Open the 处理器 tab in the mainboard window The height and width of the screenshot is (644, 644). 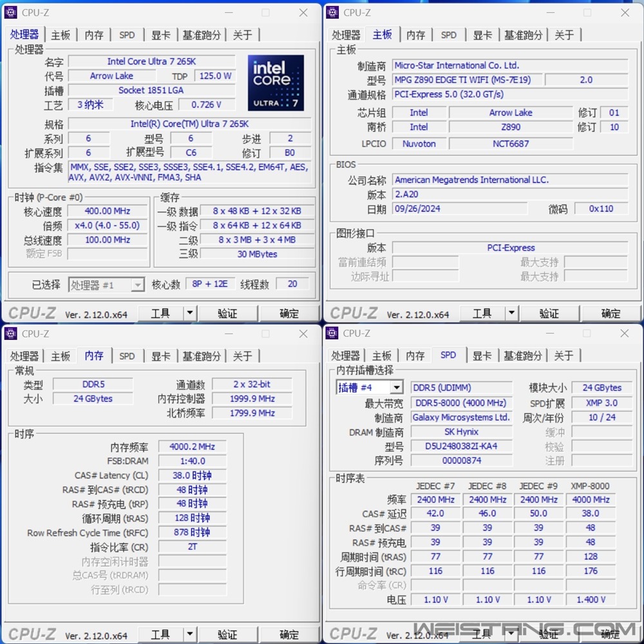tap(346, 35)
